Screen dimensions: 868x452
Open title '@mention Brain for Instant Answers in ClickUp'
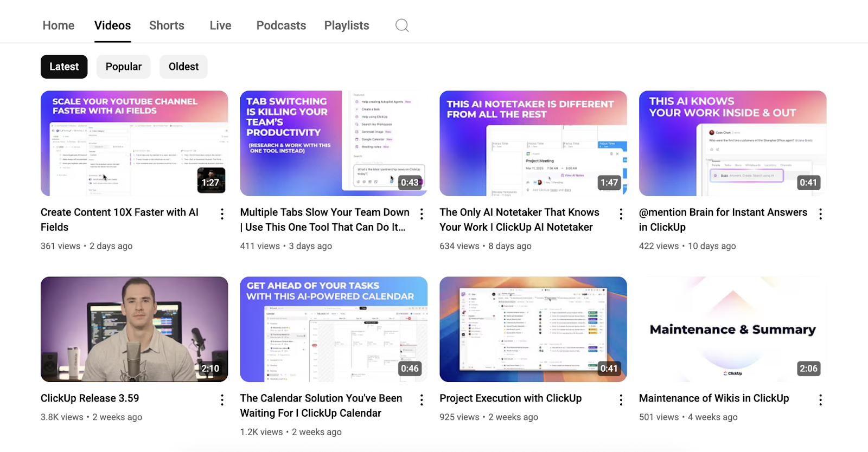[723, 219]
